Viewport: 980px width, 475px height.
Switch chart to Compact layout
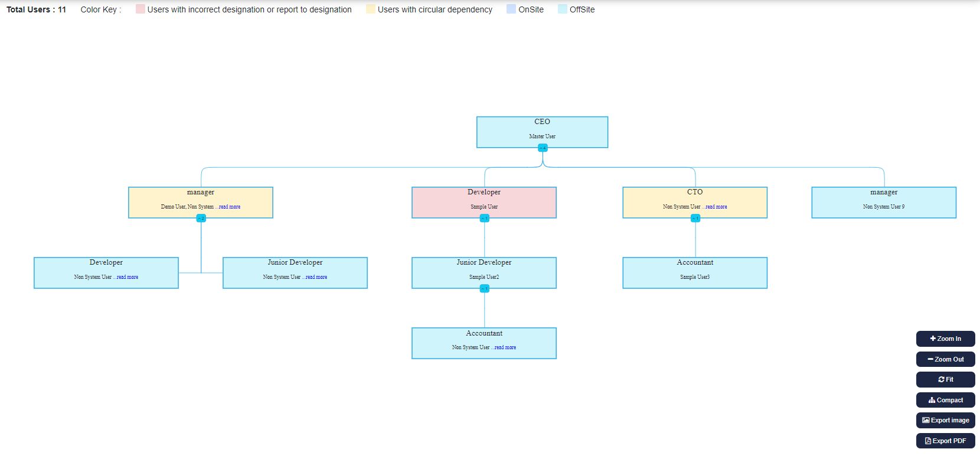945,400
